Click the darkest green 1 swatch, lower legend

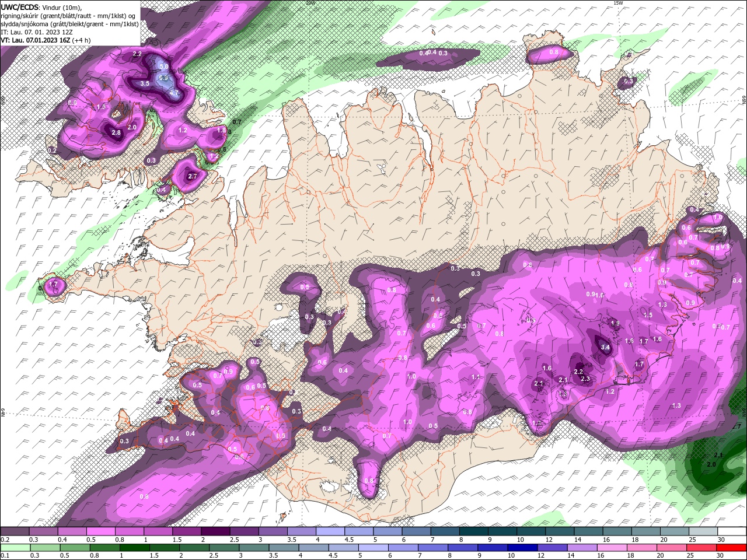(x=134, y=548)
